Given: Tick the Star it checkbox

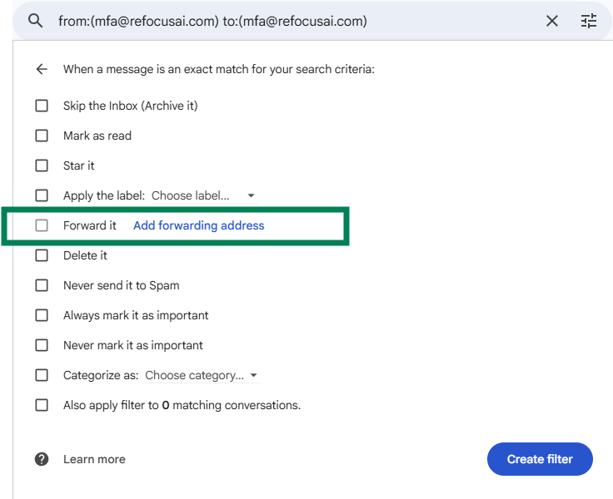Looking at the screenshot, I should (x=41, y=165).
